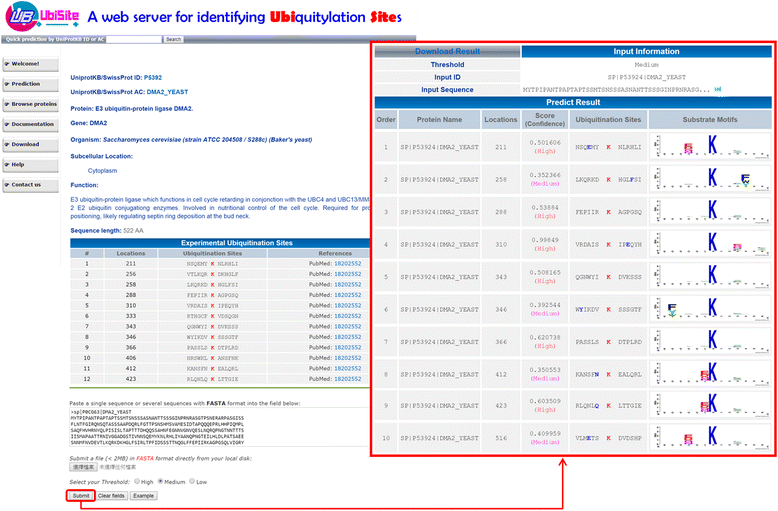Click the score 0.99849 cell
Screen dimensions: 778x511
point(545,244)
